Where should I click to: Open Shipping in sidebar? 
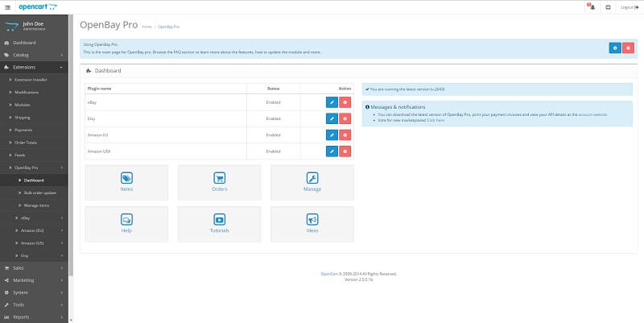click(34, 118)
